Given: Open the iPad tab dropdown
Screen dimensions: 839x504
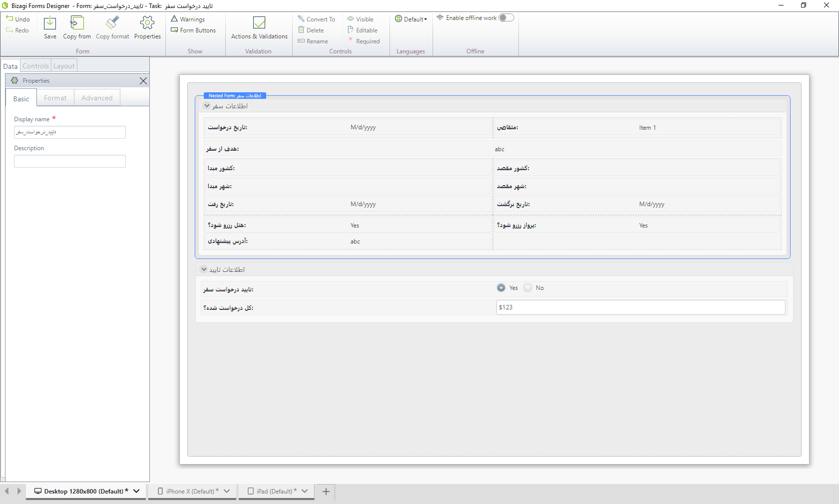Looking at the screenshot, I should point(305,492).
